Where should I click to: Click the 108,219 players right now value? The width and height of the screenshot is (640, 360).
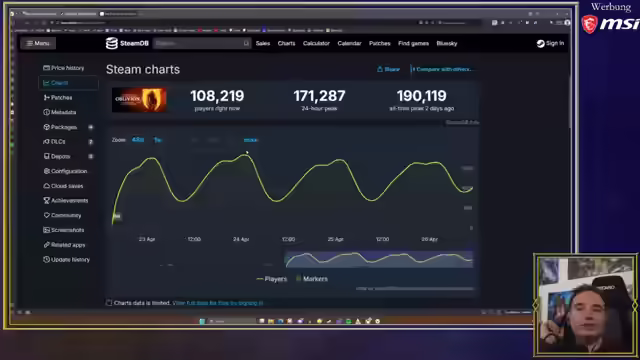[217, 96]
